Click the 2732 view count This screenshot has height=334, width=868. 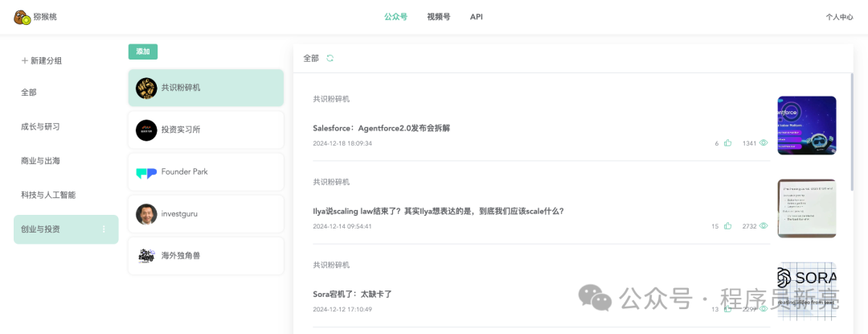(x=750, y=226)
